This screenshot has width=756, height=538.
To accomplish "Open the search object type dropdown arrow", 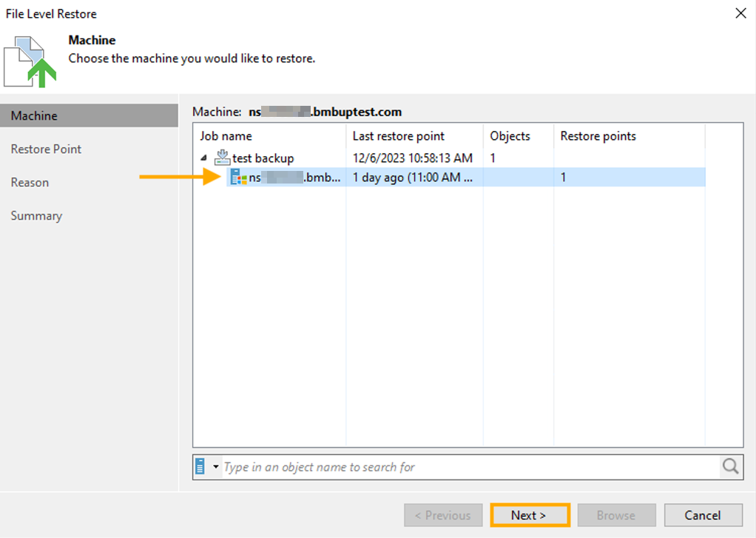I will pyautogui.click(x=216, y=467).
